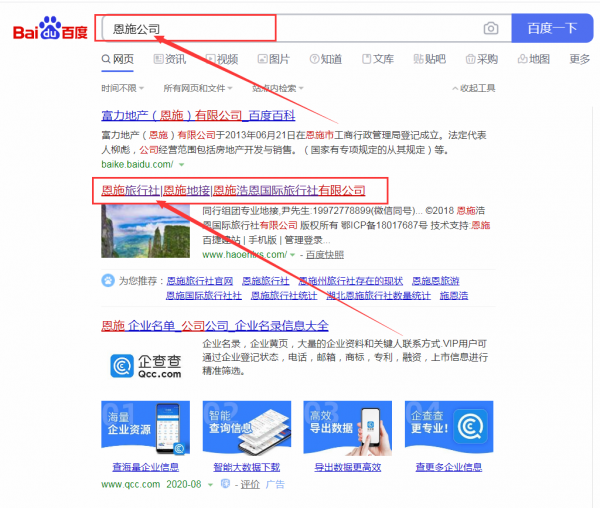Click the camera image-search icon
This screenshot has width=600, height=508.
490,28
